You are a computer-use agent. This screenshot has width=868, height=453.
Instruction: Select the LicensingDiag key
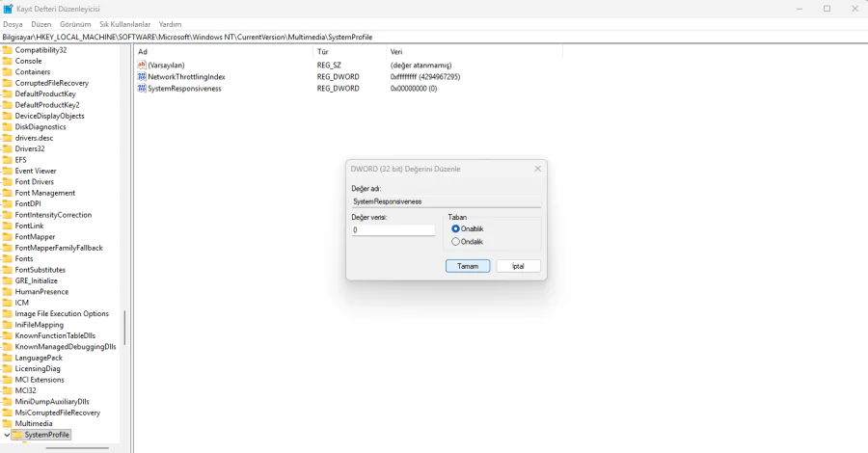click(38, 368)
